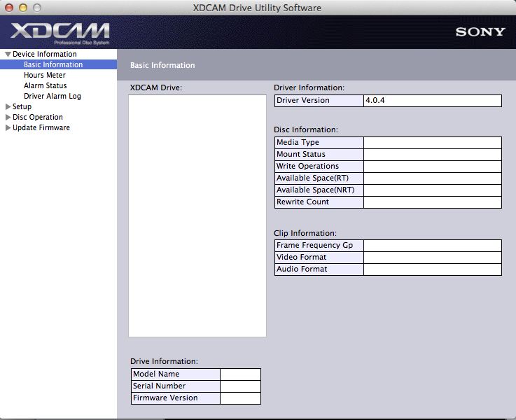516x420 pixels.
Task: Click the Frame Frequency Gp value cell
Action: click(x=433, y=246)
